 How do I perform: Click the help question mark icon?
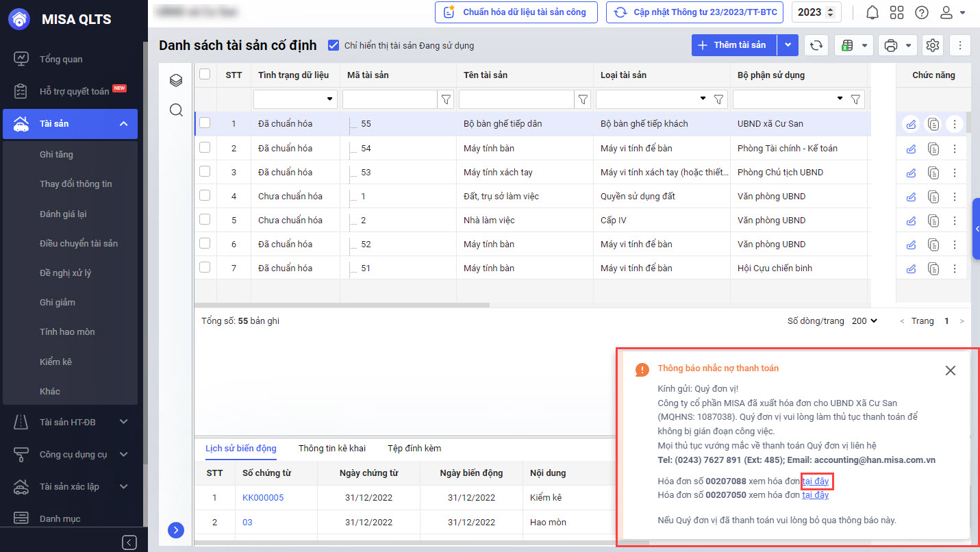pyautogui.click(x=922, y=12)
